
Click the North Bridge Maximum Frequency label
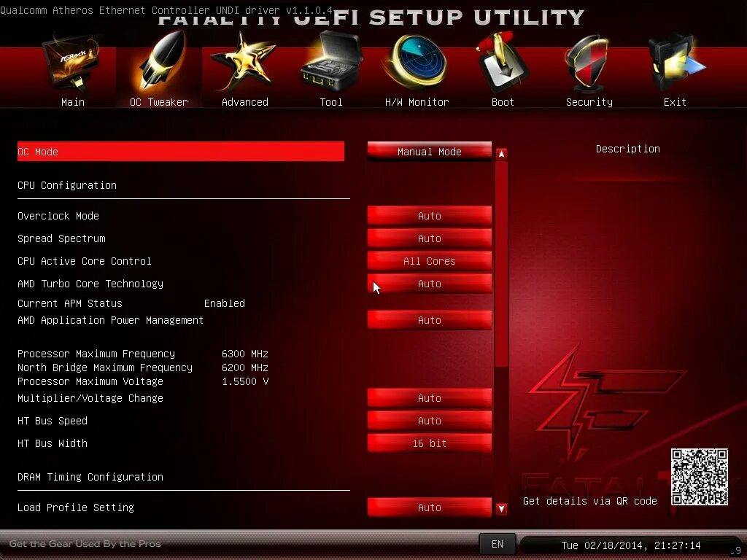coord(105,367)
